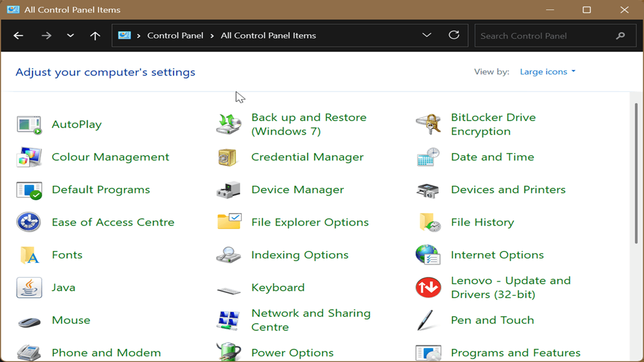Image resolution: width=644 pixels, height=362 pixels.
Task: Open the Large icons view dropdown
Action: click(547, 72)
